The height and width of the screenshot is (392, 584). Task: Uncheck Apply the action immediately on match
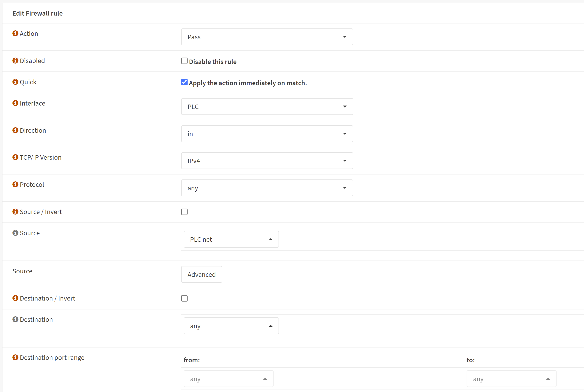[184, 82]
